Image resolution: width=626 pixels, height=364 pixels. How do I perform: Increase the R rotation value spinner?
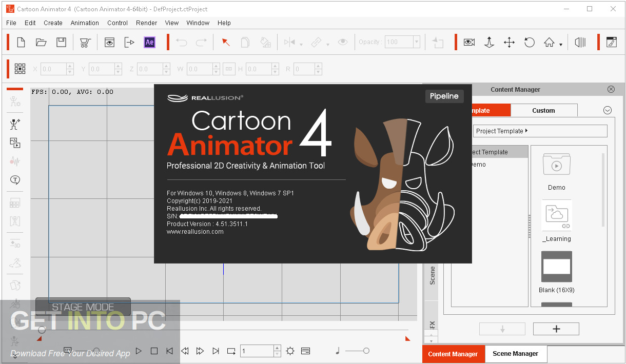[x=319, y=66]
